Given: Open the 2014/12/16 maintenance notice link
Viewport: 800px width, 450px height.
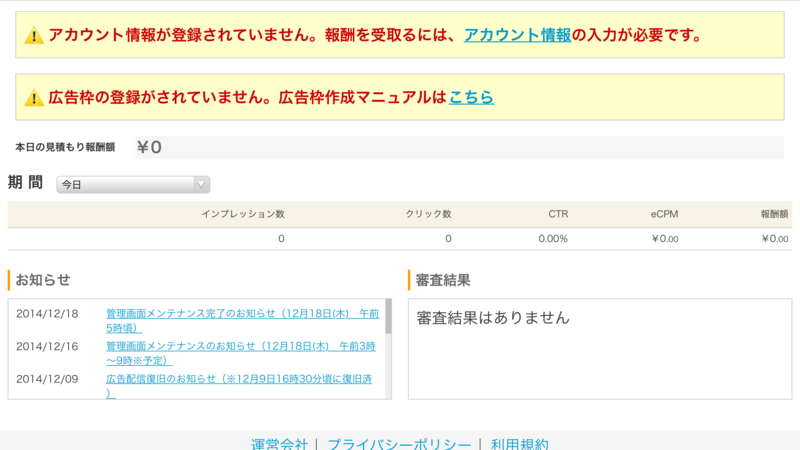Looking at the screenshot, I should coord(241,353).
